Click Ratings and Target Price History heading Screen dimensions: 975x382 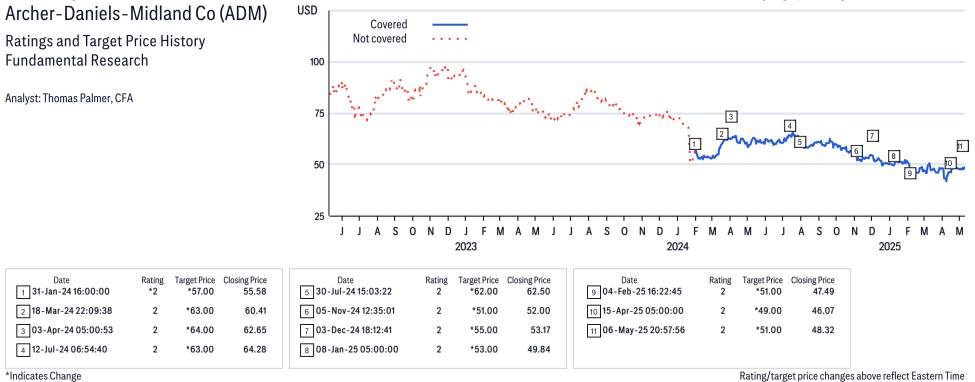click(x=104, y=42)
